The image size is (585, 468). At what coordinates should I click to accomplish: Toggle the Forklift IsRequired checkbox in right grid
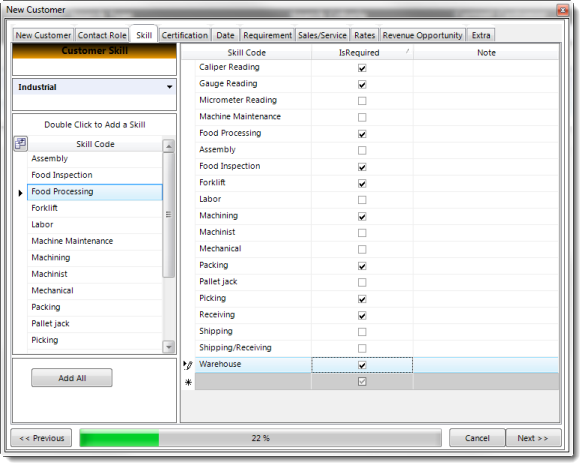click(x=362, y=183)
